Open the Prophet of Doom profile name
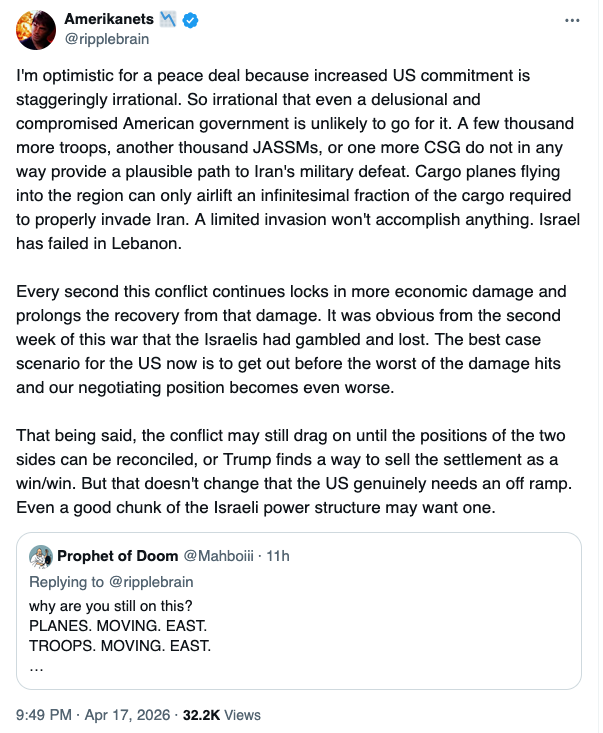 coord(117,556)
